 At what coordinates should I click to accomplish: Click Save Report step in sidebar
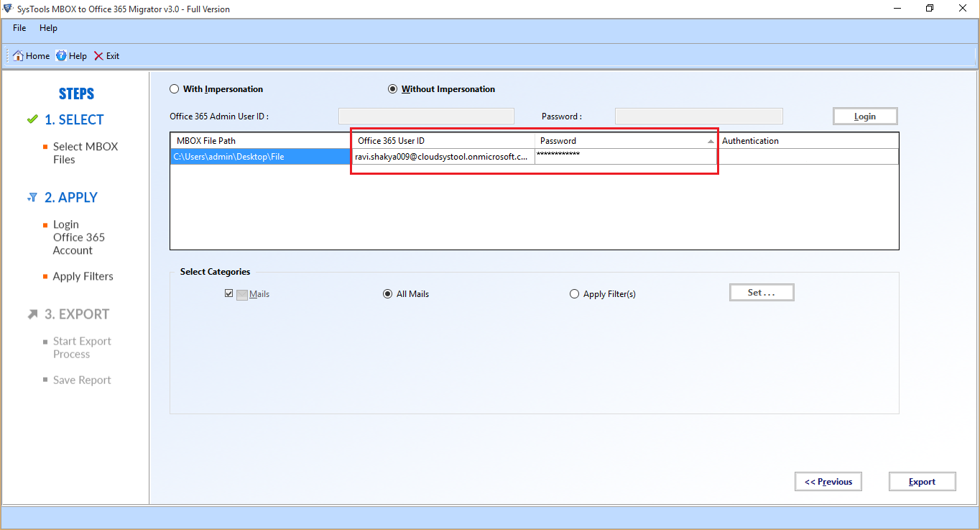click(x=82, y=380)
